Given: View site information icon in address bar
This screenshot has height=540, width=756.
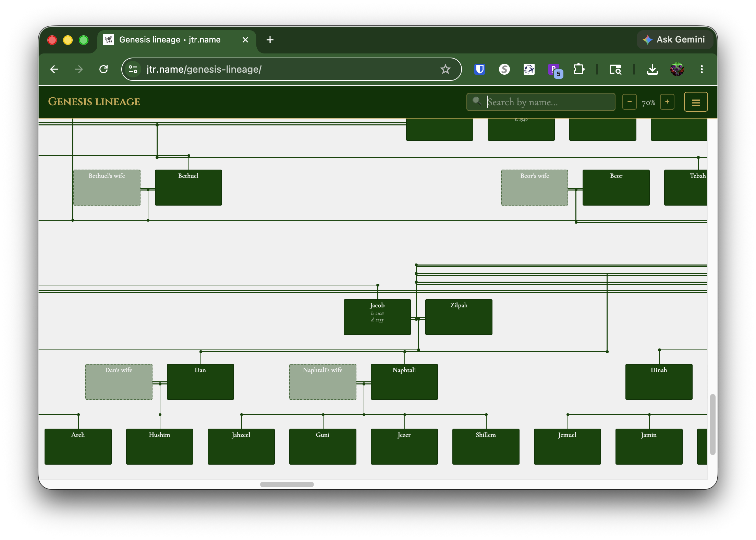Looking at the screenshot, I should click(133, 70).
